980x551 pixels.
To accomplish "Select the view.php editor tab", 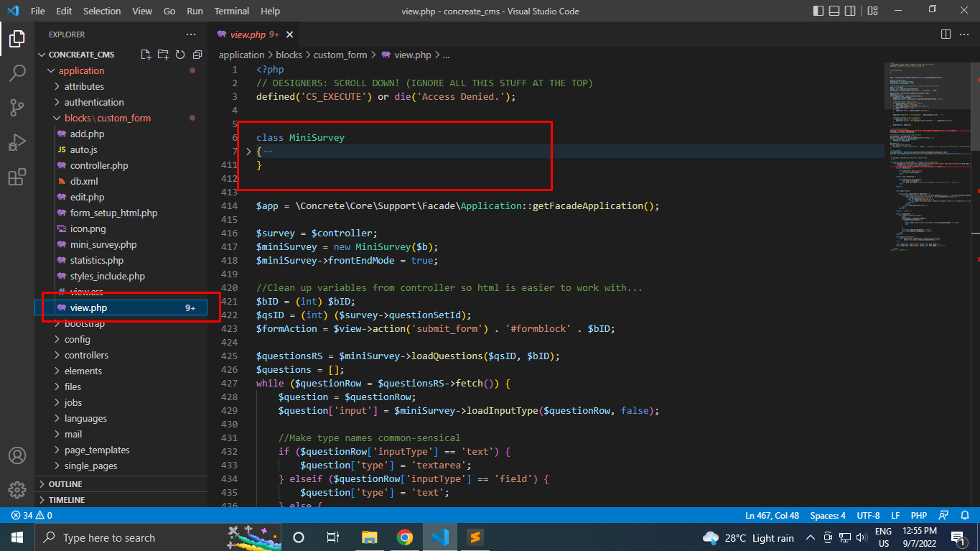I will (254, 34).
